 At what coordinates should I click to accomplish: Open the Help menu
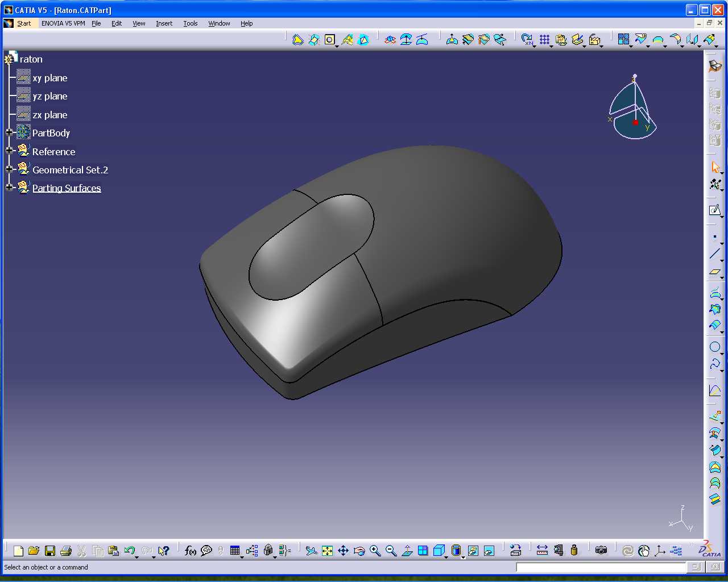click(246, 23)
